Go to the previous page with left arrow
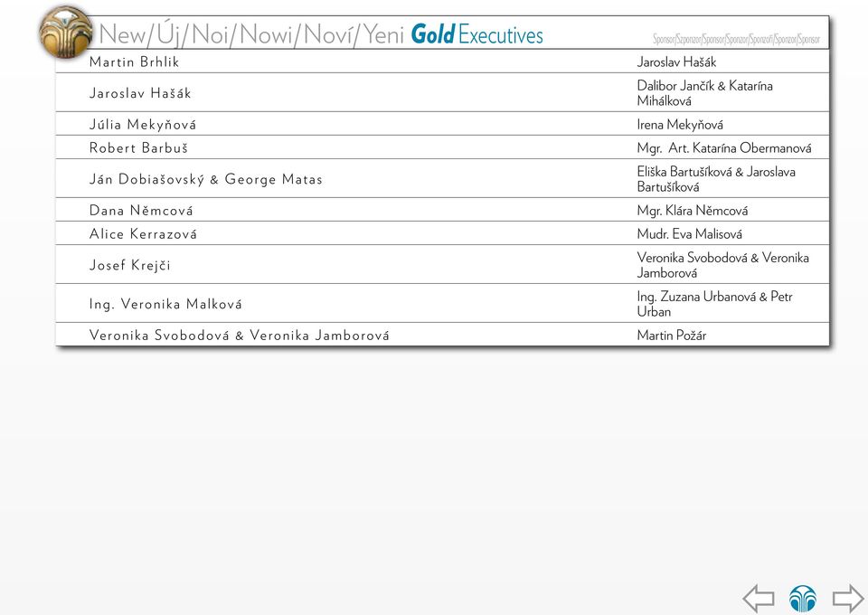The height and width of the screenshot is (615, 868). pyautogui.click(x=759, y=599)
